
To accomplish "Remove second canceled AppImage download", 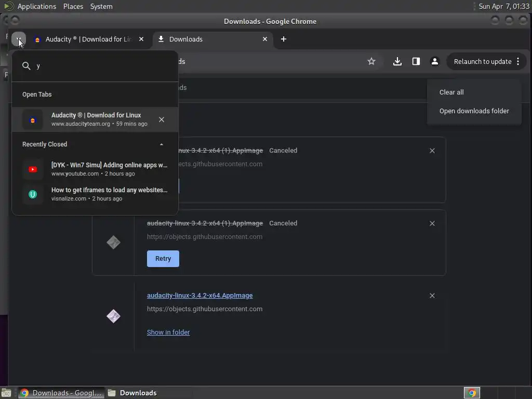I will 432,223.
